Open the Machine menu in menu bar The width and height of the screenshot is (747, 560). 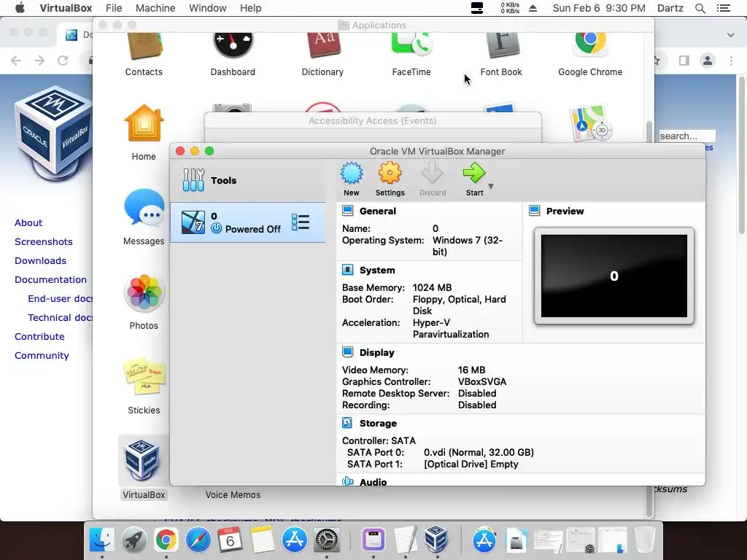click(155, 8)
